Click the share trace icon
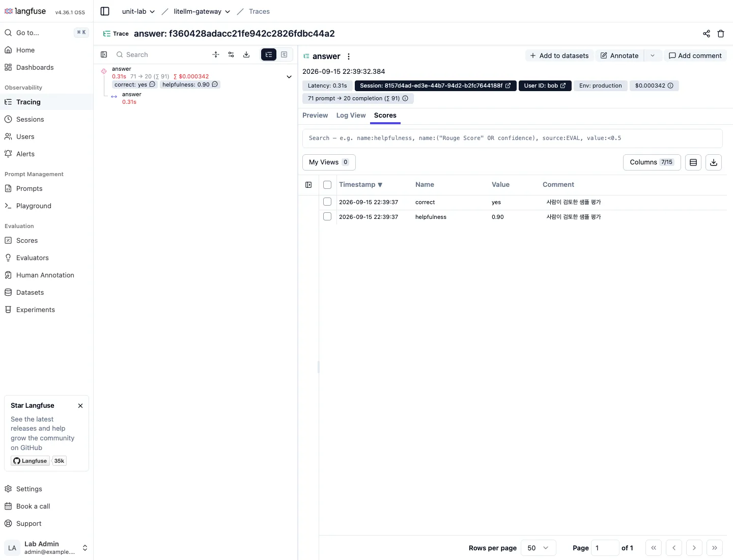Image resolution: width=733 pixels, height=560 pixels. click(707, 34)
